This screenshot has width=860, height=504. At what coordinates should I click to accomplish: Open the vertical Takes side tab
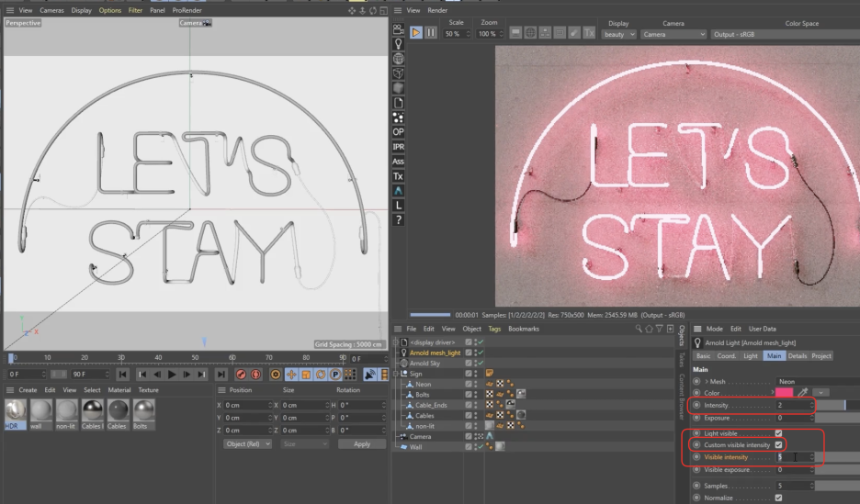[x=681, y=359]
